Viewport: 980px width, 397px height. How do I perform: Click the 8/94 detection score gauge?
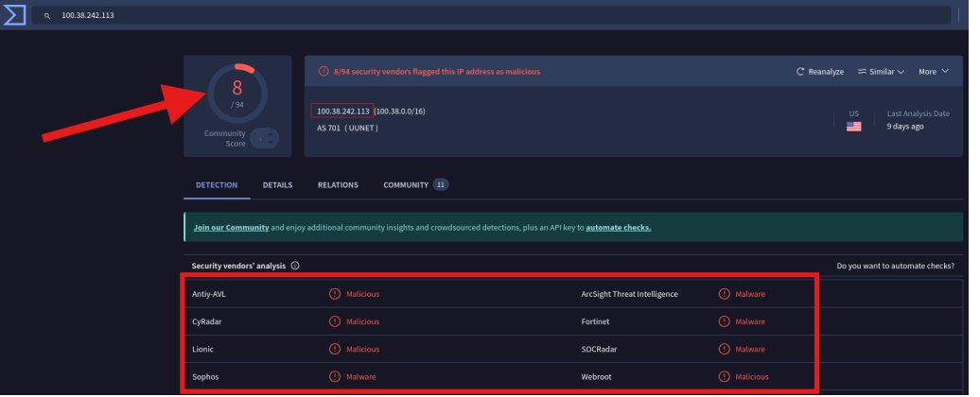pyautogui.click(x=237, y=93)
